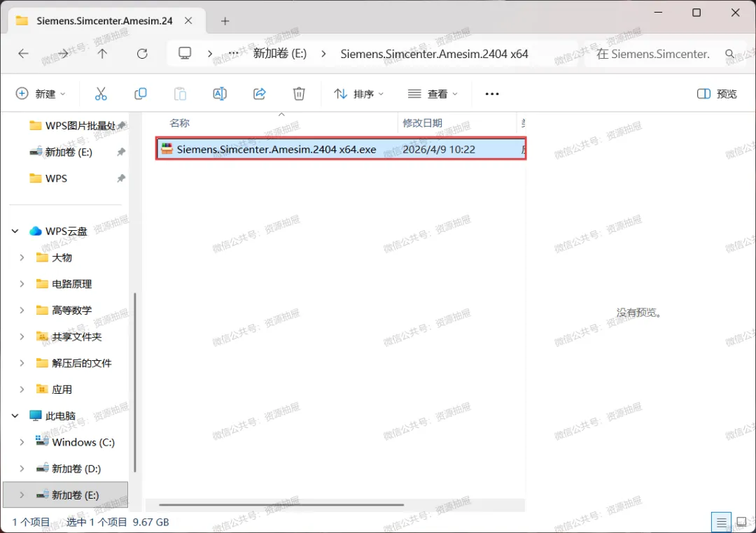Expand the 应用 folder

coord(22,390)
